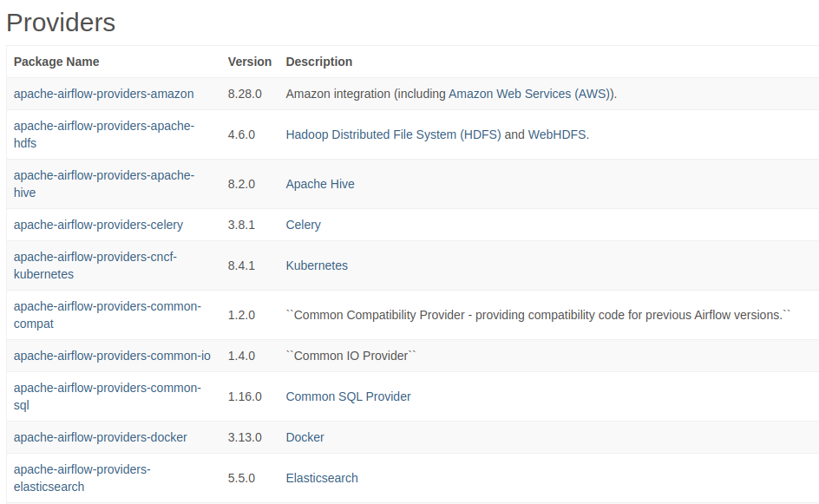
Task: Select version 4.6.0 in apache-hdfs row
Action: [x=241, y=134]
